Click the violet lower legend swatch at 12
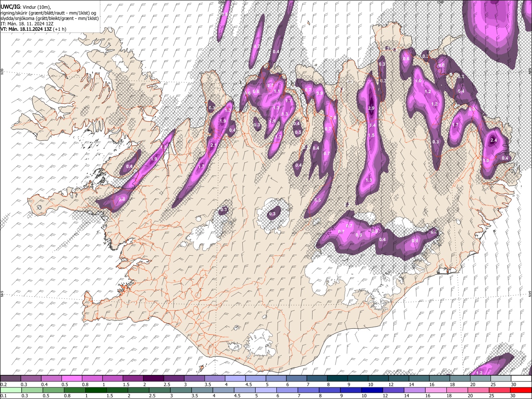Viewport: 532px width, 399px height. pos(394,390)
